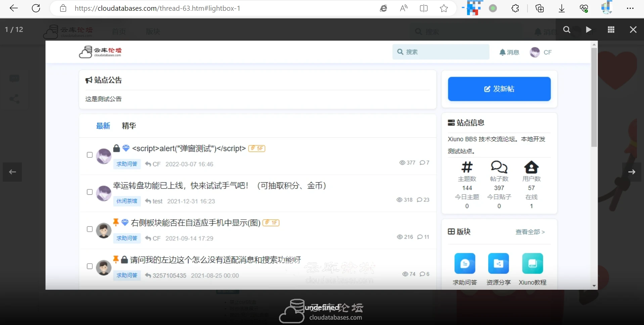Tick the checkbox for the 请问我的左边 thread

(90, 266)
